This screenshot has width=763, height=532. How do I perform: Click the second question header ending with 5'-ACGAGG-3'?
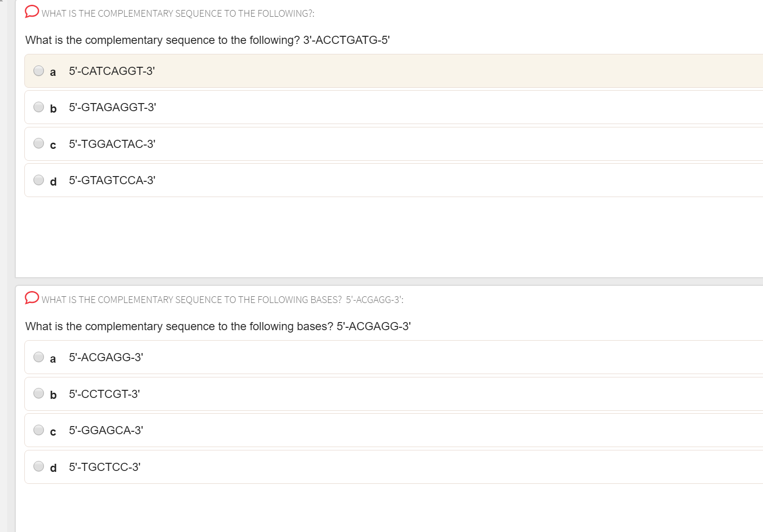coord(223,300)
